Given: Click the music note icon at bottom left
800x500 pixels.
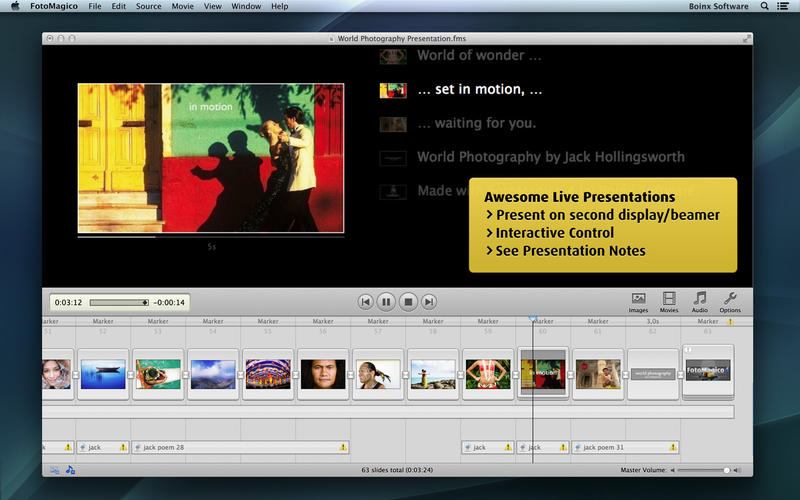Looking at the screenshot, I should (71, 469).
